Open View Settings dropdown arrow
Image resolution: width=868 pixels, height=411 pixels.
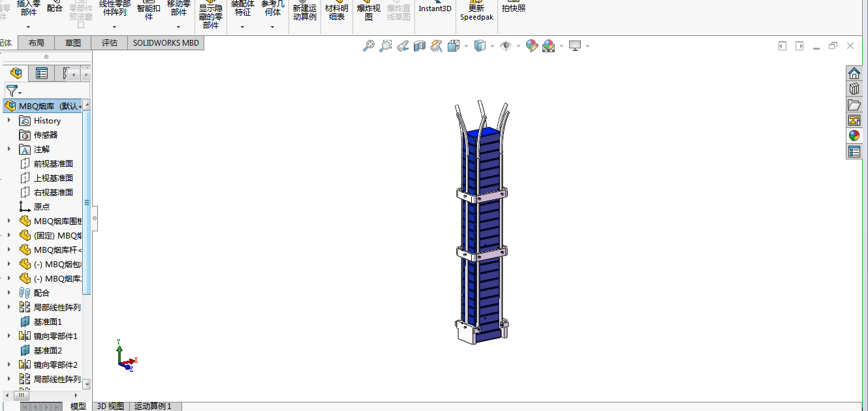(587, 46)
